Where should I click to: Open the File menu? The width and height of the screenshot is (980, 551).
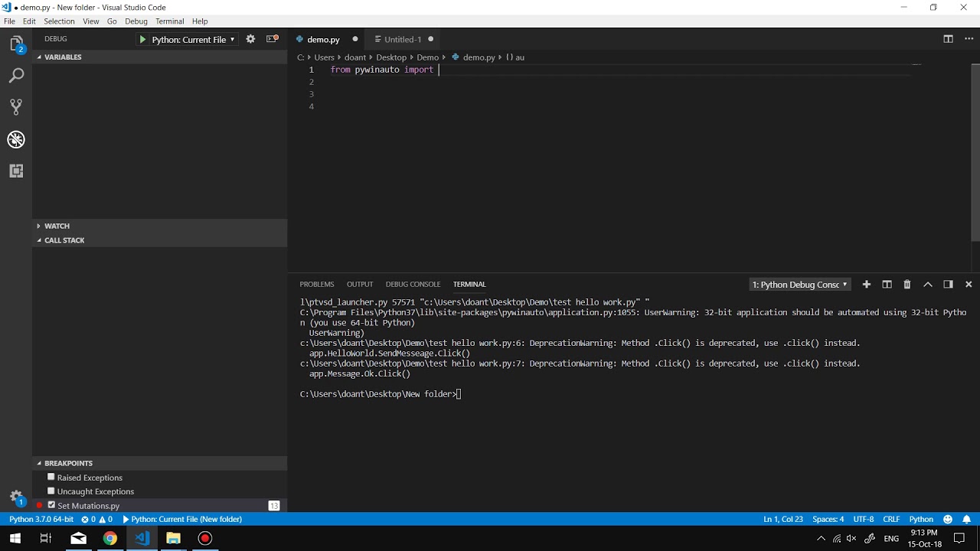point(9,21)
